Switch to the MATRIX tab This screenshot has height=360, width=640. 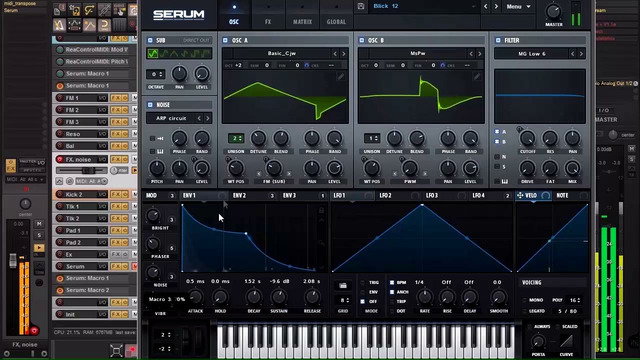pyautogui.click(x=302, y=14)
